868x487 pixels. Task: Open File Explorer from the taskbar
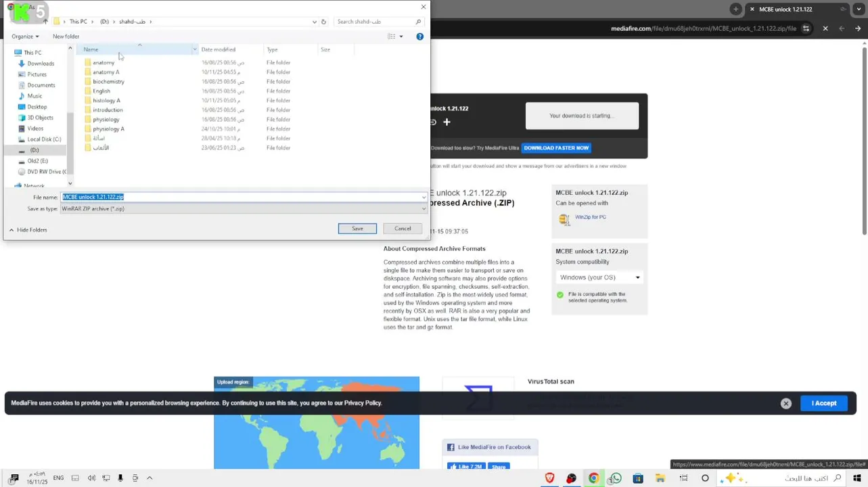pyautogui.click(x=660, y=478)
